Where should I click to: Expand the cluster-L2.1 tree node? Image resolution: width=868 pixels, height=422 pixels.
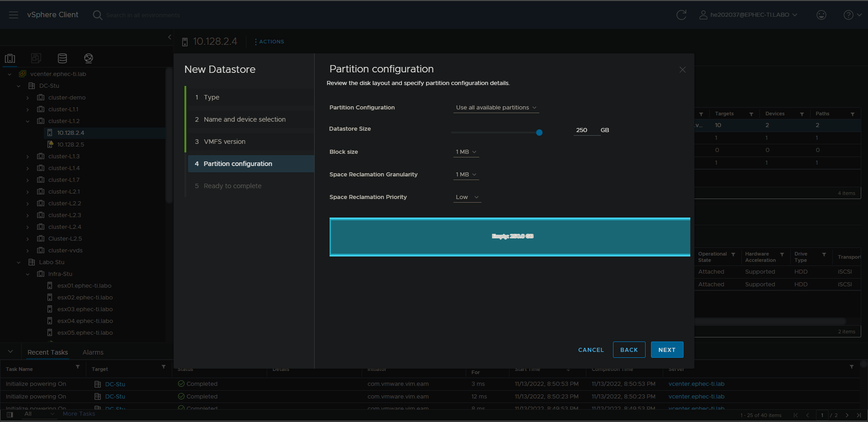pos(28,192)
